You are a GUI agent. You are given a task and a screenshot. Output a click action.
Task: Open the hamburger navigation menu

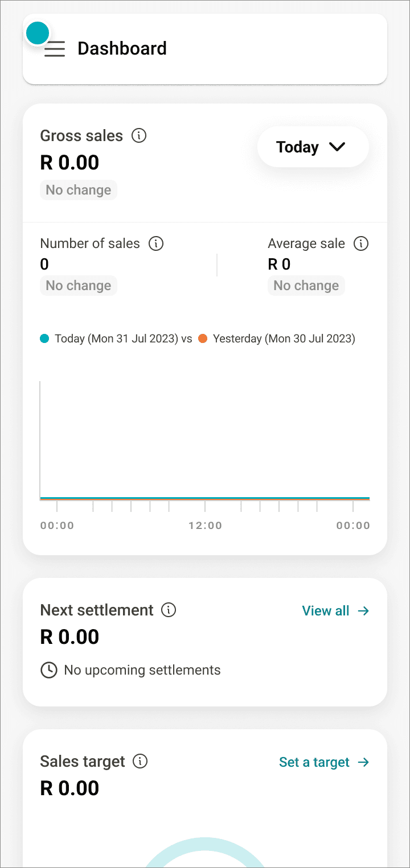[55, 49]
